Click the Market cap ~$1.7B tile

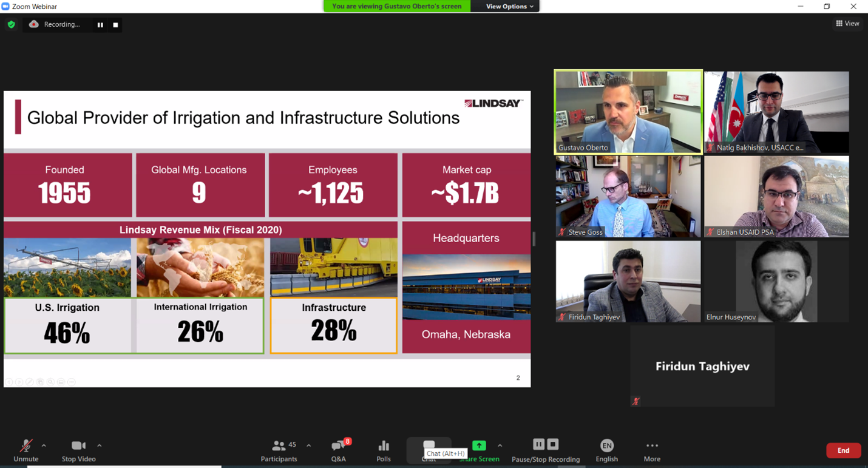pyautogui.click(x=466, y=185)
